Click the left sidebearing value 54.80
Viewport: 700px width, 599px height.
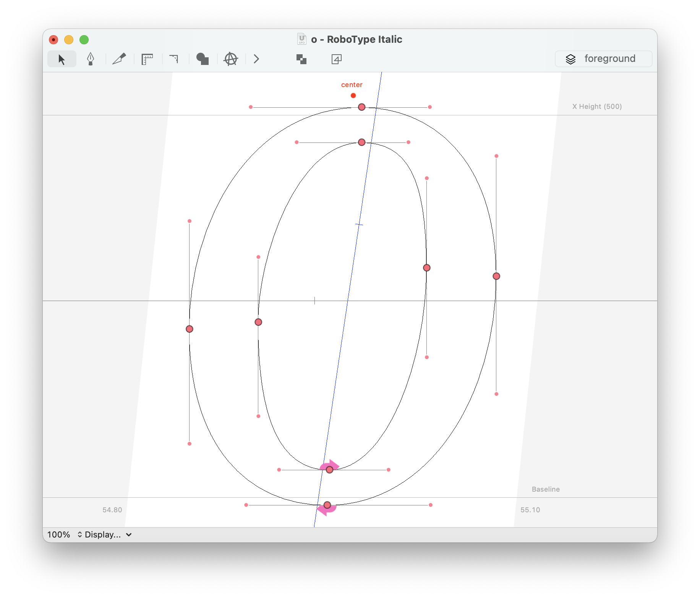[112, 510]
